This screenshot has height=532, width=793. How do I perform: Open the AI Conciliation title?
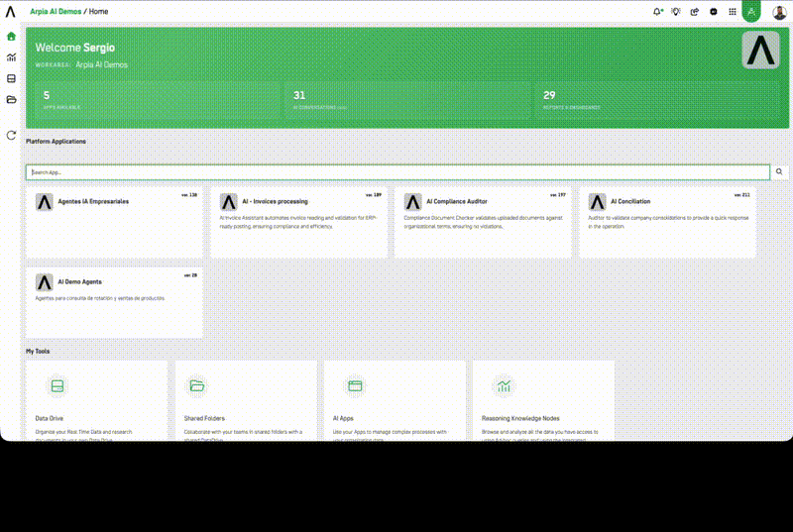pos(630,201)
